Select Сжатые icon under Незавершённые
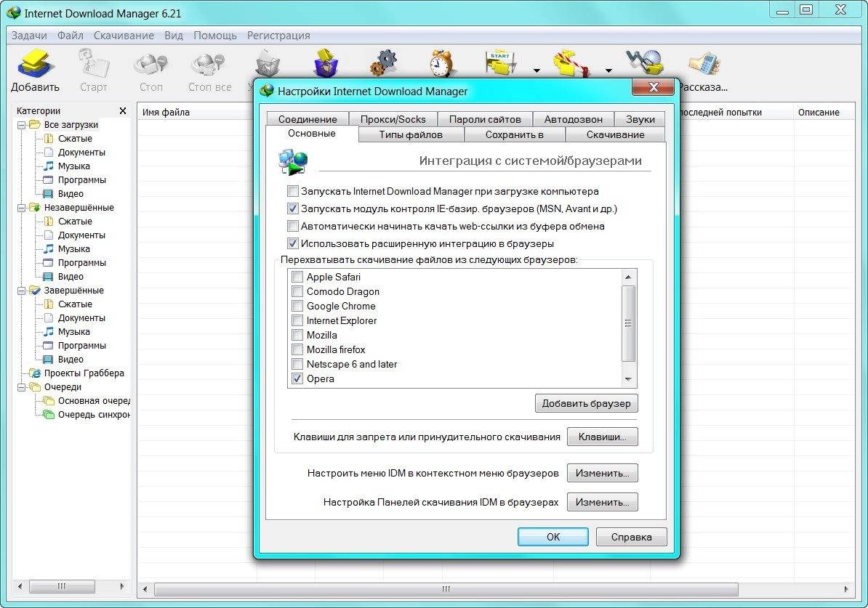 point(49,222)
